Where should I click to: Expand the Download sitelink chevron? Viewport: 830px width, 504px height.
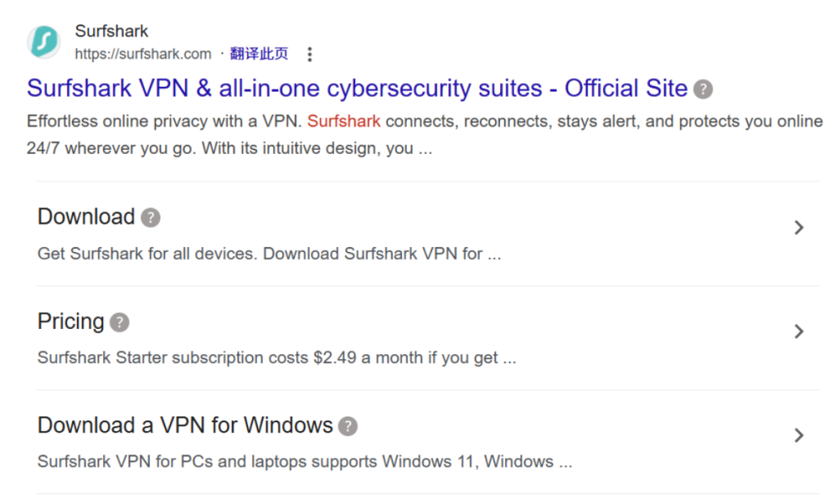tap(798, 228)
